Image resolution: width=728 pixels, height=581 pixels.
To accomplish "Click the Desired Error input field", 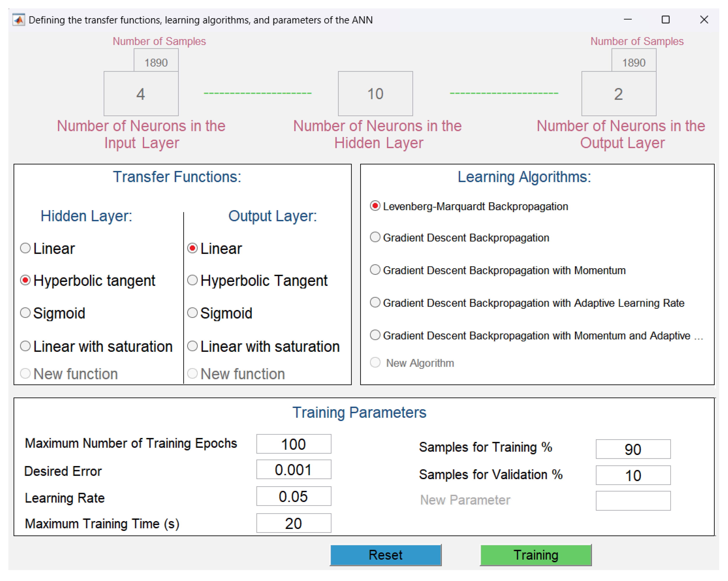I will pos(293,470).
